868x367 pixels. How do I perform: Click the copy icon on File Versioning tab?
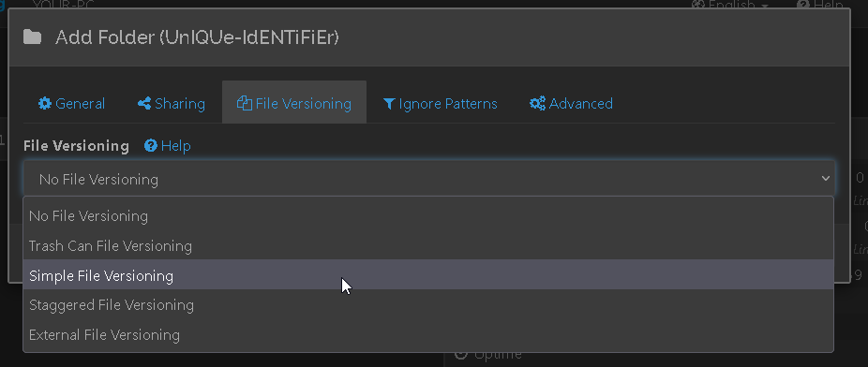click(244, 103)
